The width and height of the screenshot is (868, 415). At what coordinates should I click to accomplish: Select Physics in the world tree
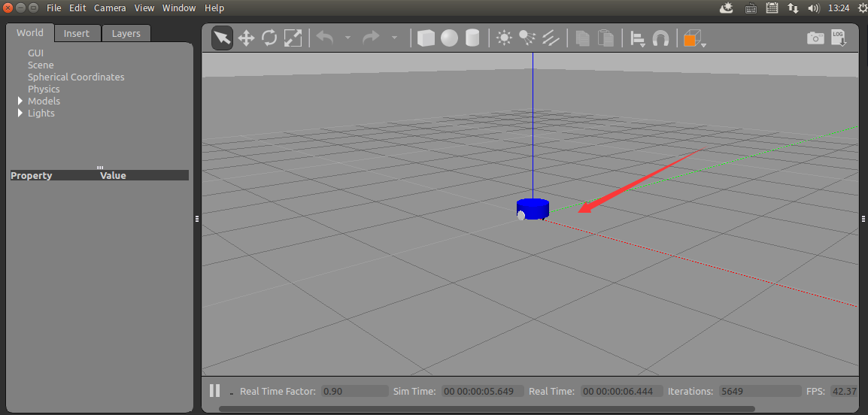44,89
